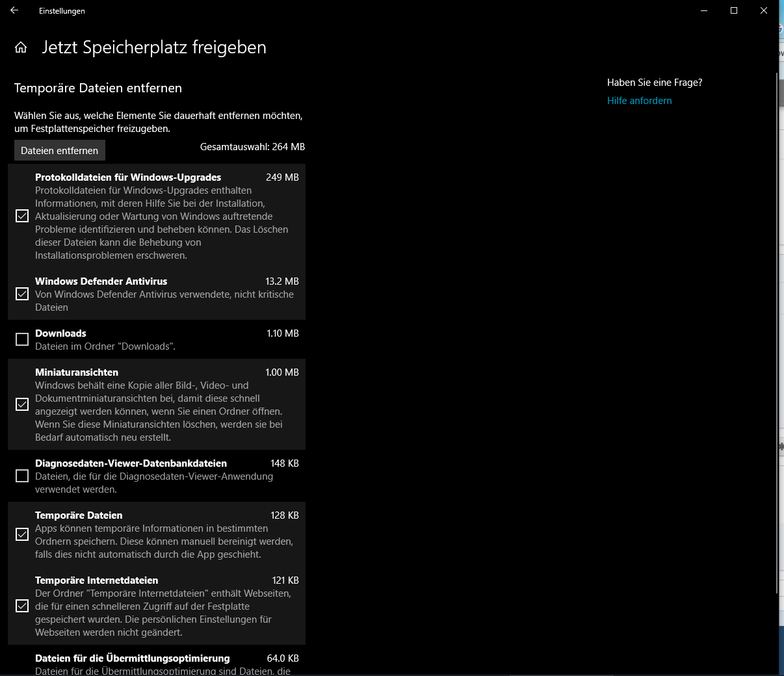Uncheck Windows Defender Antivirus checkbox
The width and height of the screenshot is (784, 676).
coord(22,294)
